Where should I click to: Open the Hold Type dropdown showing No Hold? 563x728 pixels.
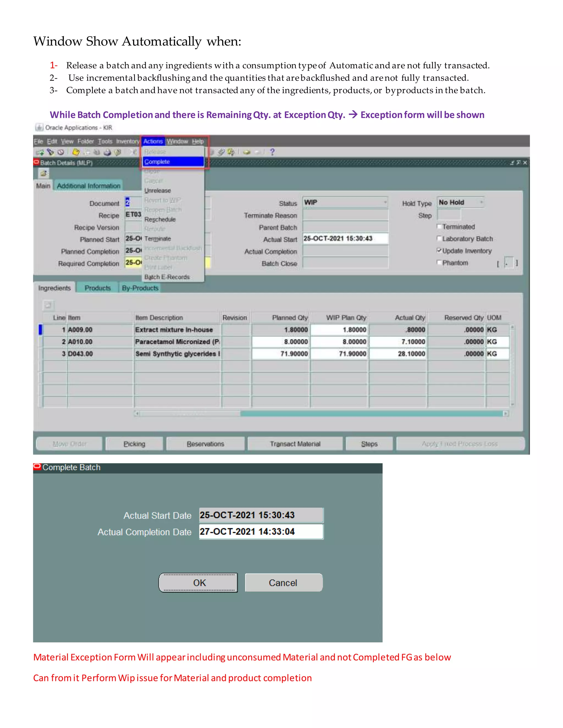[x=461, y=202]
